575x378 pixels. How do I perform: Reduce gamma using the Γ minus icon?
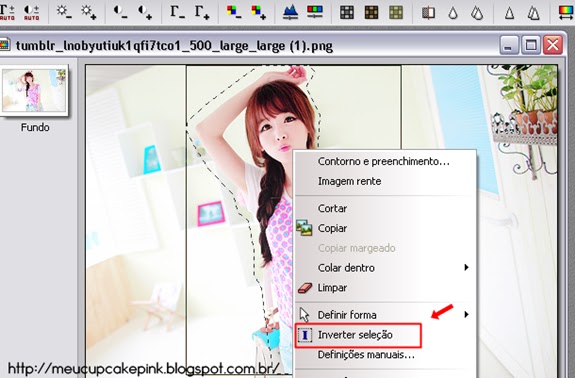coord(177,12)
